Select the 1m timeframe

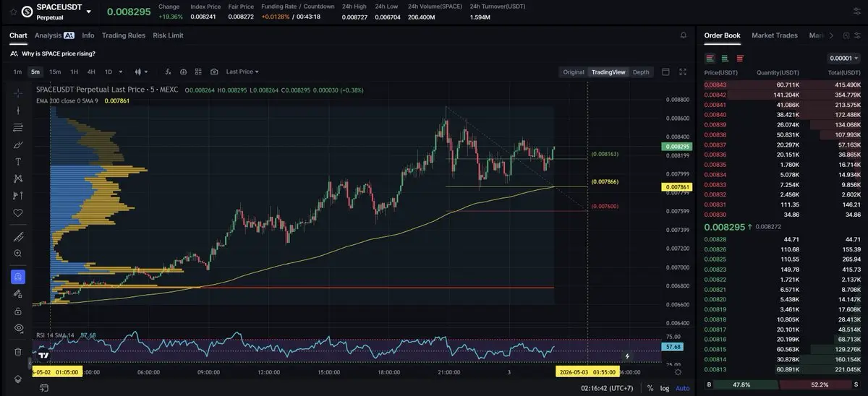(17, 72)
